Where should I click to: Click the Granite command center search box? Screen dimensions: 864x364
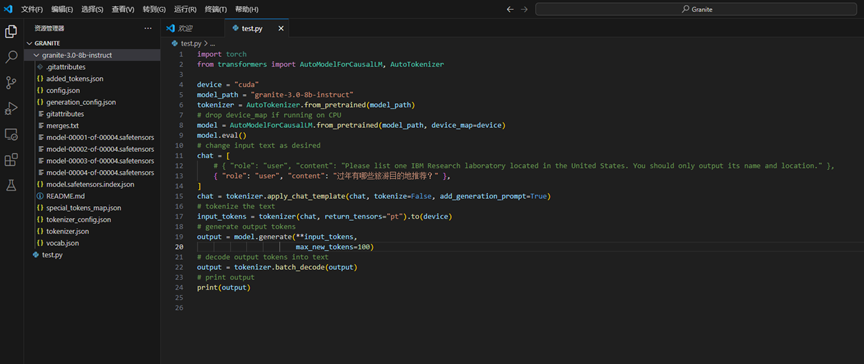pos(696,9)
